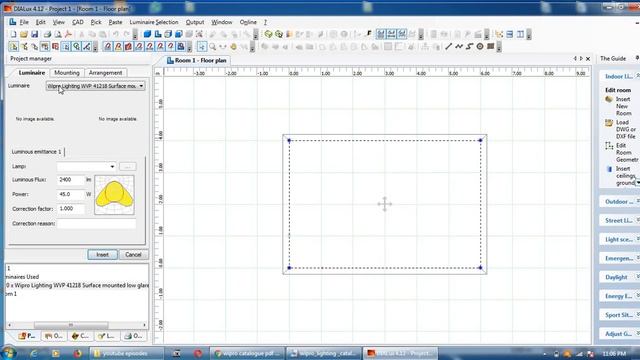The width and height of the screenshot is (640, 360).
Task: Click the flag icon in top toolbar
Action: (x=369, y=34)
